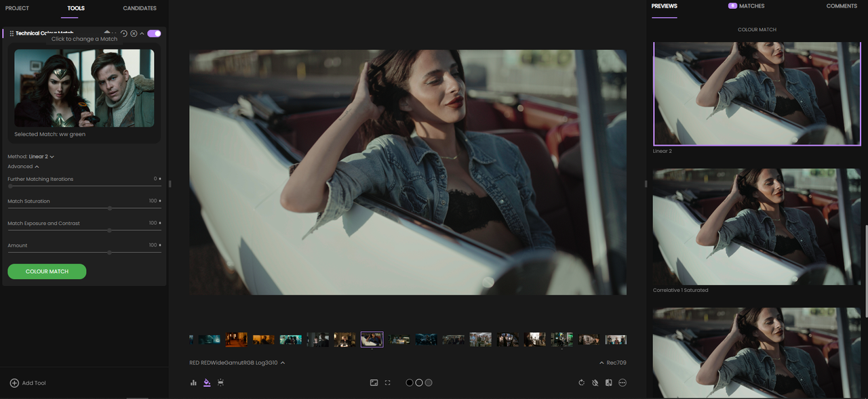868x399 pixels.
Task: Collapse the Advanced settings section
Action: (x=23, y=167)
